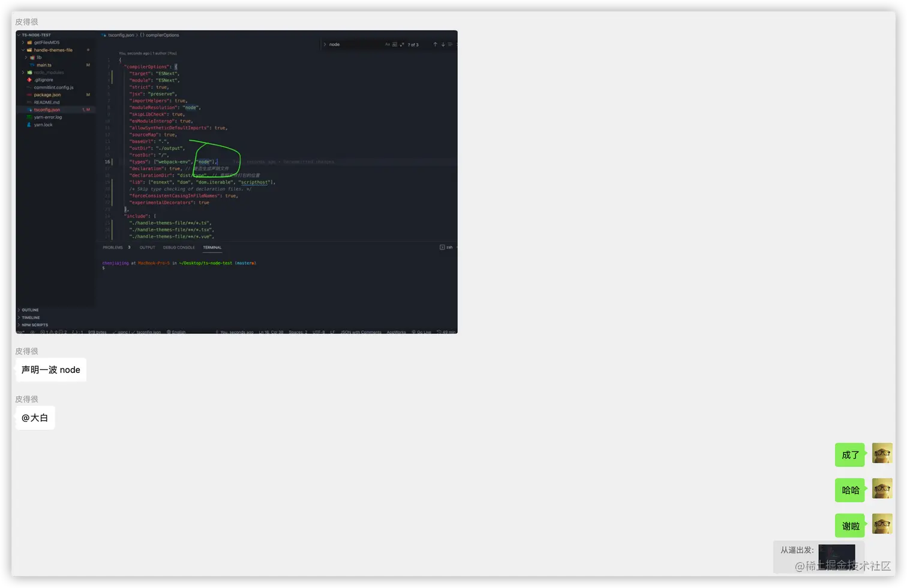Image resolution: width=907 pixels, height=588 pixels.
Task: Go to next match in find widget
Action: [x=443, y=44]
